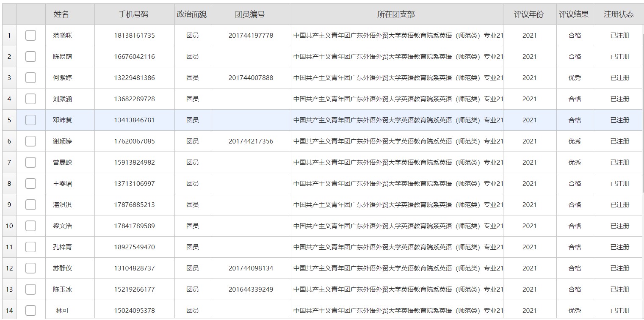Click the name 苏静仪
Screen dimensions: 644x320
62,268
